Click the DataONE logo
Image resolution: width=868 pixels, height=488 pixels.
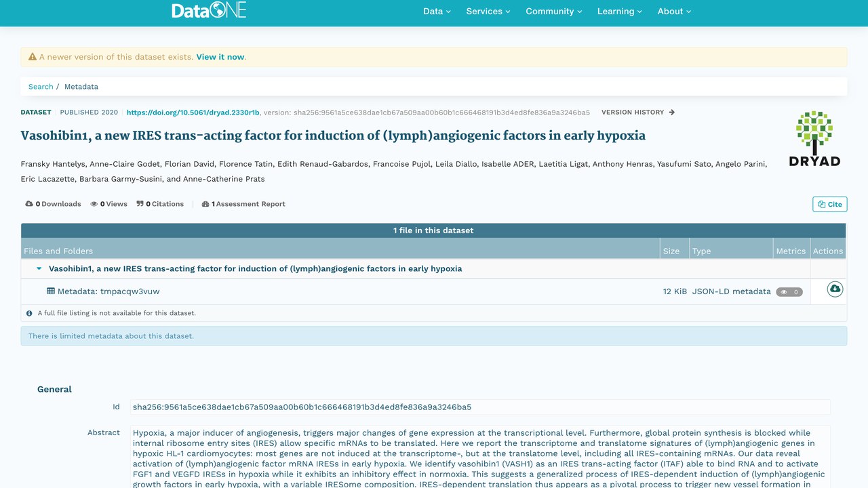209,10
